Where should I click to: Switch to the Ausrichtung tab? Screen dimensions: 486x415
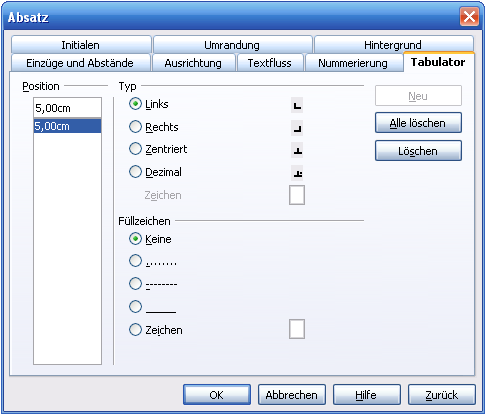[193, 63]
